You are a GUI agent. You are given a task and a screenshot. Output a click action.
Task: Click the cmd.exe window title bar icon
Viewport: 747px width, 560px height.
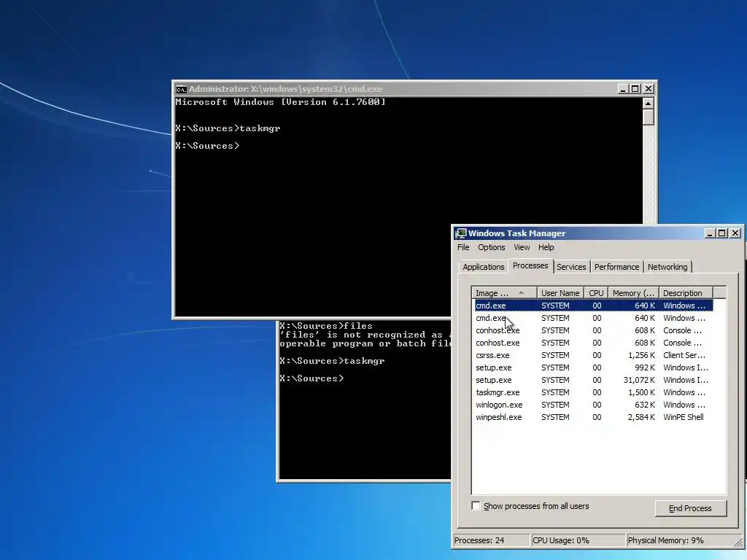(181, 89)
